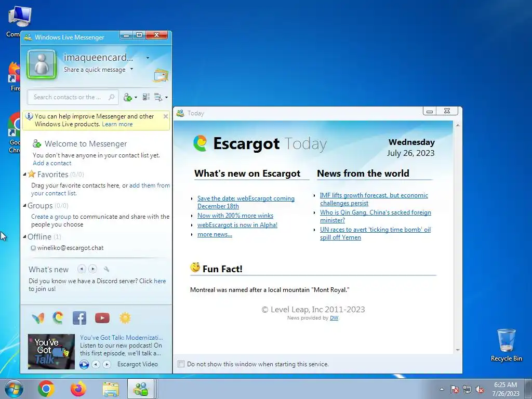Open the quick message dropdown arrow
532x399 pixels.
coord(131,69)
